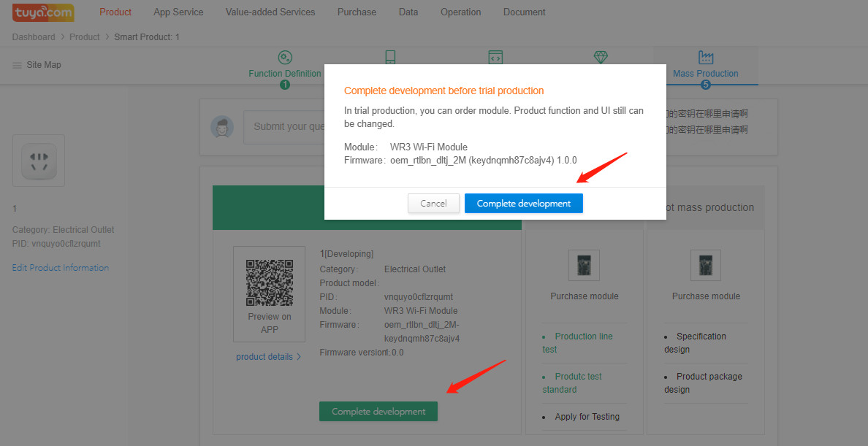The width and height of the screenshot is (868, 446).
Task: Click the support avatar icon
Action: pos(222,127)
